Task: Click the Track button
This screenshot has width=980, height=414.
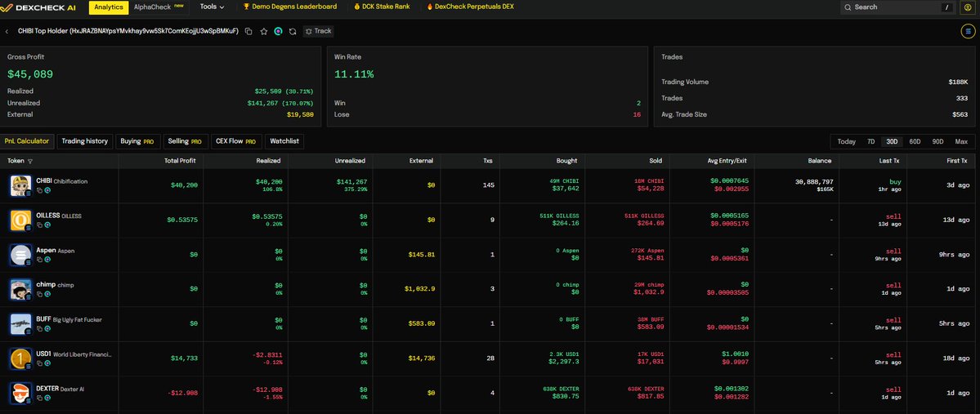Action: (318, 31)
